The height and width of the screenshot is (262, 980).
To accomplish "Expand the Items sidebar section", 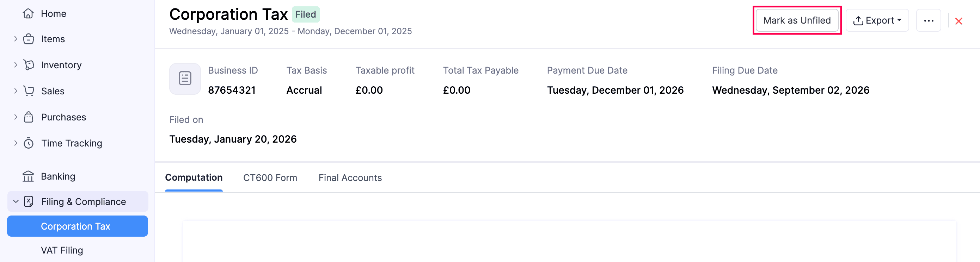I will [x=16, y=39].
